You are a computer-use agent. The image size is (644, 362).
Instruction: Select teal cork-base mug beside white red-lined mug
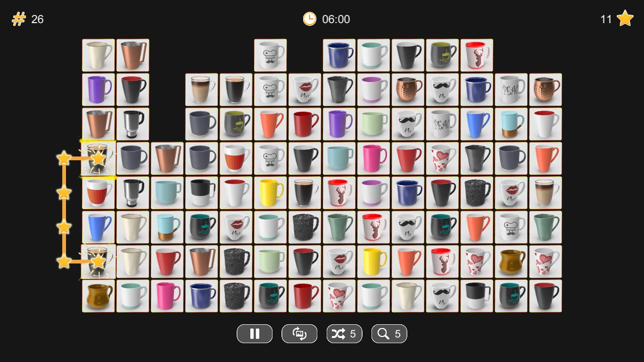(511, 124)
